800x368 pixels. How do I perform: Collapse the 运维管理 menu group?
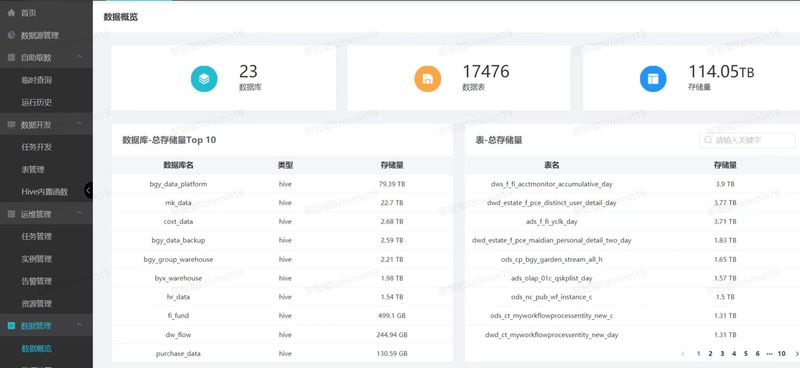pos(79,214)
